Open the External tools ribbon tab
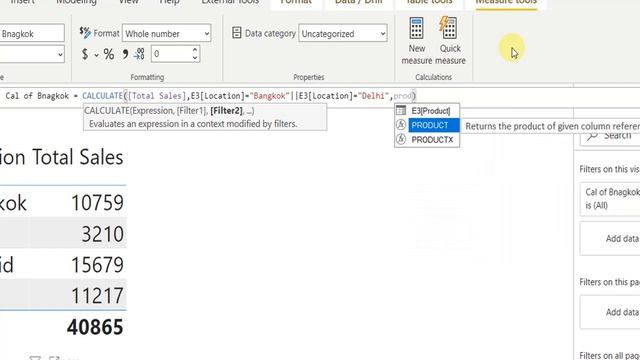640x360 pixels. [230, 2]
